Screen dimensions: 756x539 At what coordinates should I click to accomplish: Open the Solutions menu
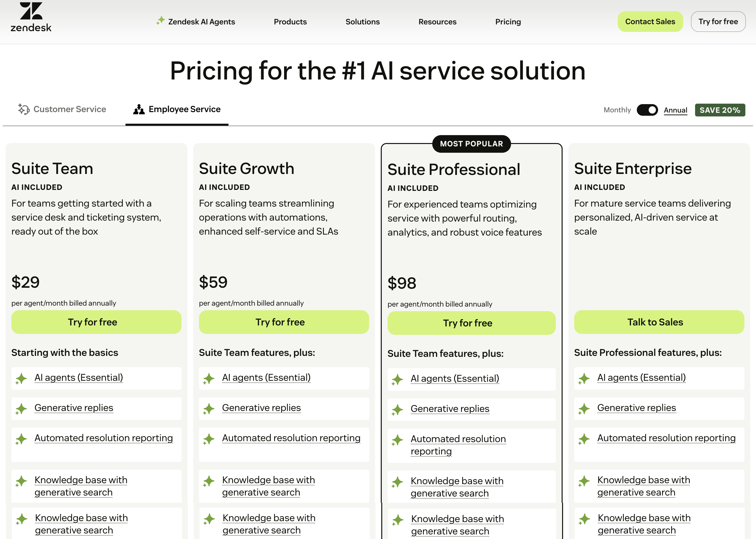pyautogui.click(x=362, y=22)
